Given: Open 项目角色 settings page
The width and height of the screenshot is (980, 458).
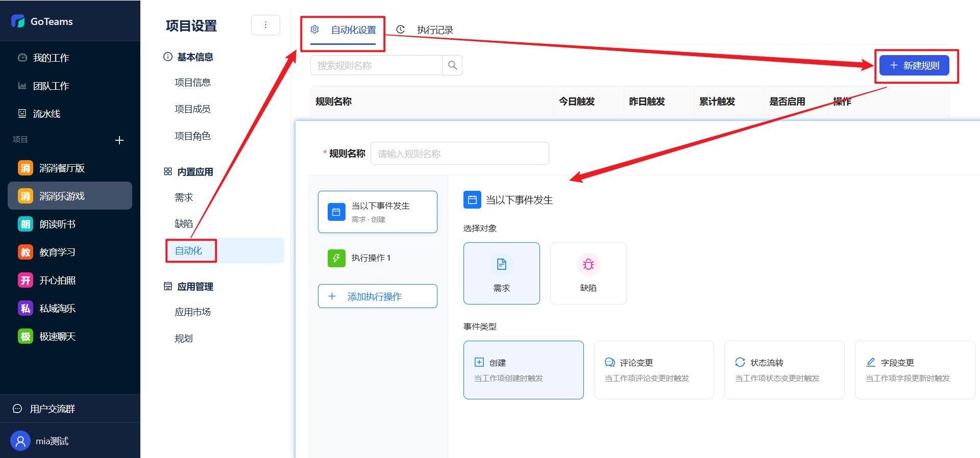Looking at the screenshot, I should (192, 136).
